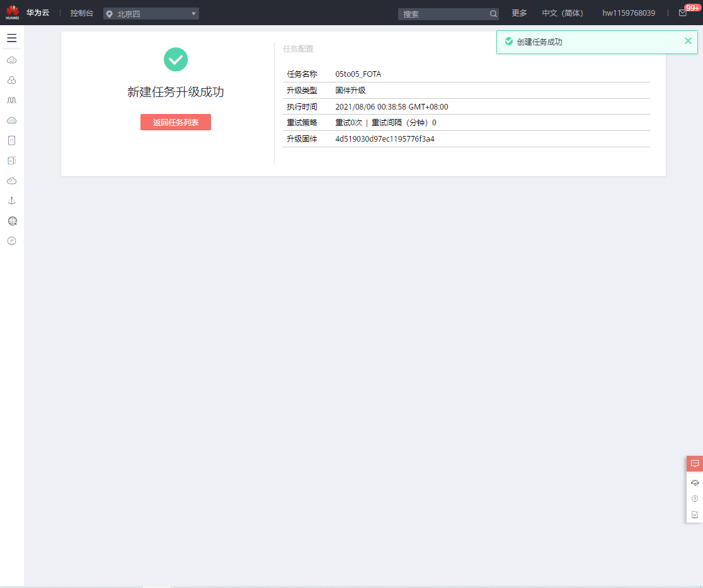The width and height of the screenshot is (703, 588).
Task: Click firmware ID 4d519030d97ec1195776f3a4
Action: tap(385, 139)
